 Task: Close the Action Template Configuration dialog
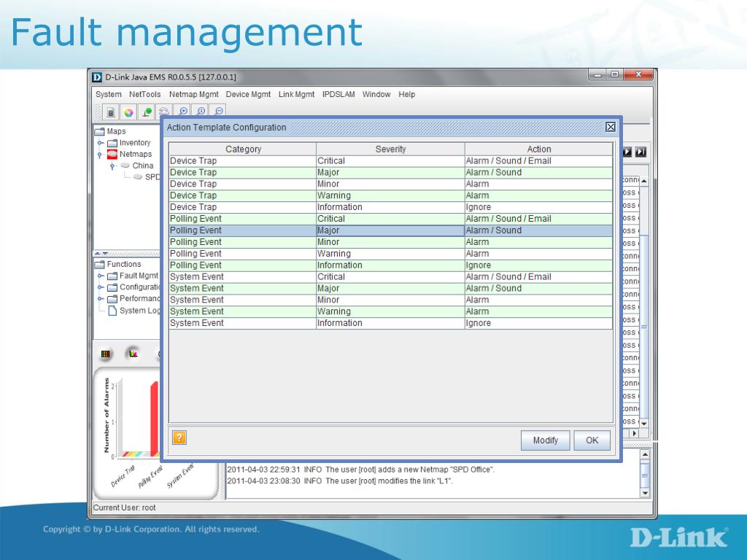coord(611,127)
